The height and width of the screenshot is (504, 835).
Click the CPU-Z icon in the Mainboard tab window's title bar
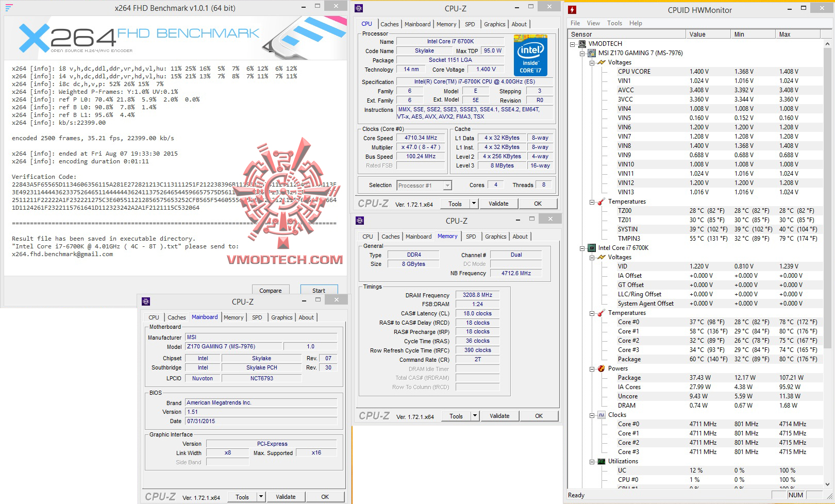[146, 301]
